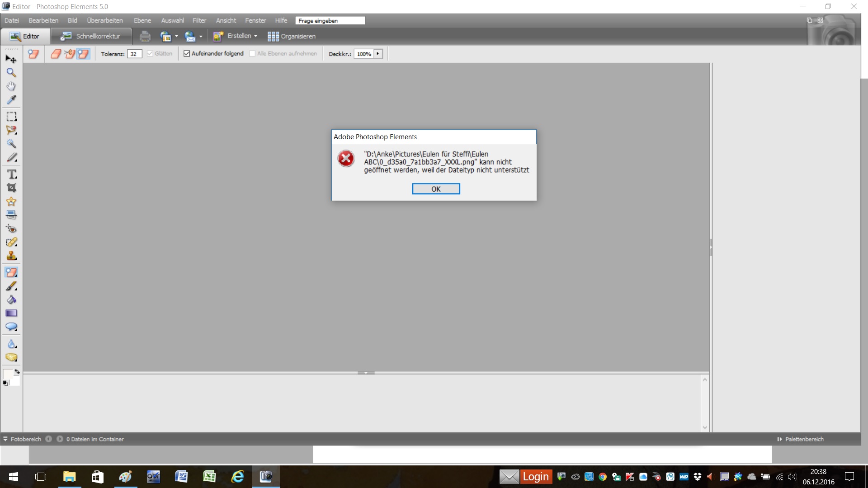Screen dimensions: 868x488
Task: Open the Ebene menu
Action: tap(142, 20)
